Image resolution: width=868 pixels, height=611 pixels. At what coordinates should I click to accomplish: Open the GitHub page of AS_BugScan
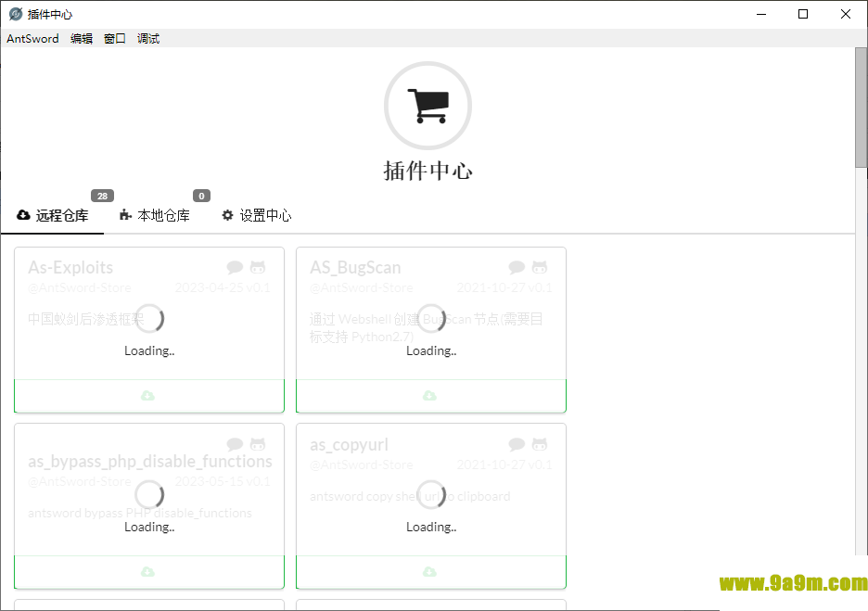(x=540, y=268)
